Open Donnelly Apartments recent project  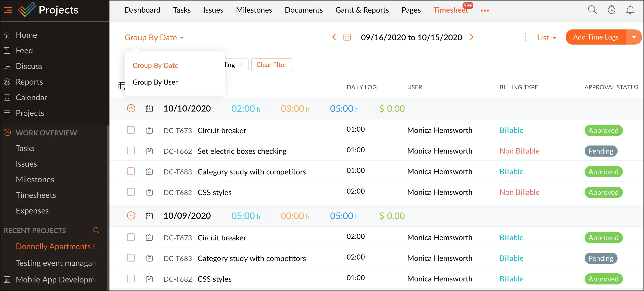(53, 246)
